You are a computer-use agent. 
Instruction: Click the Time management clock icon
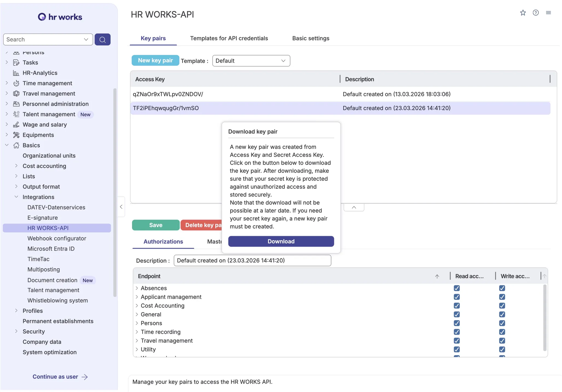(x=16, y=83)
